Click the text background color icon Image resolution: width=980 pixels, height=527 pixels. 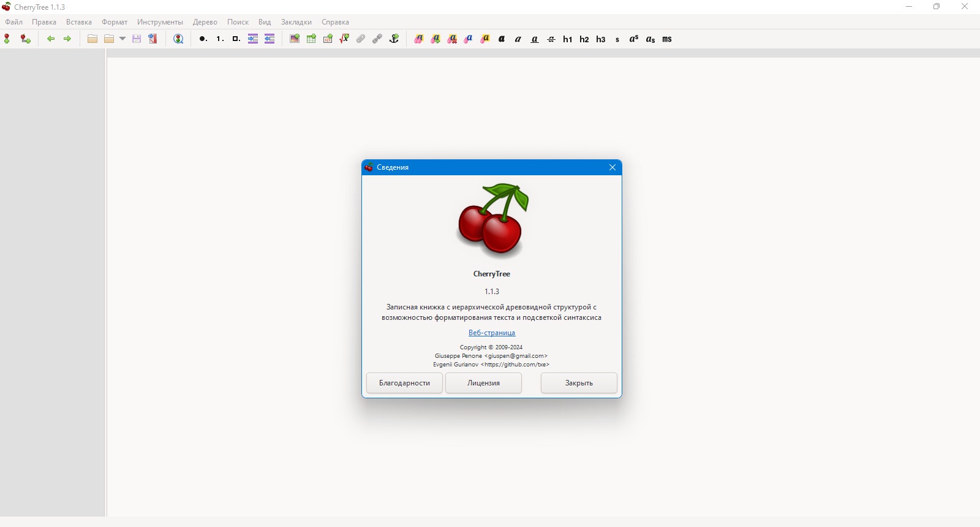point(485,39)
